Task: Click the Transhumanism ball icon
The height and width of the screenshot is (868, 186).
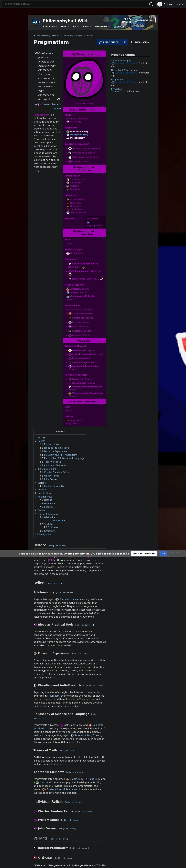Action: pyautogui.click(x=68, y=213)
